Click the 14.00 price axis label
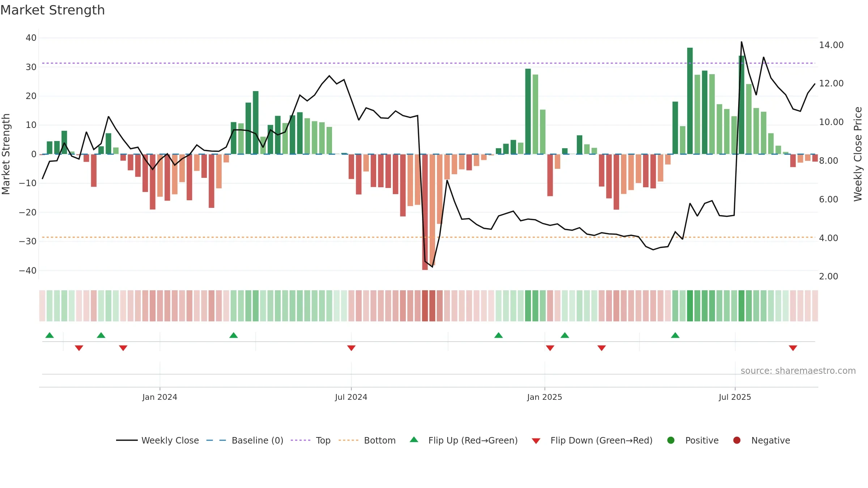This screenshot has width=868, height=488. tap(831, 45)
